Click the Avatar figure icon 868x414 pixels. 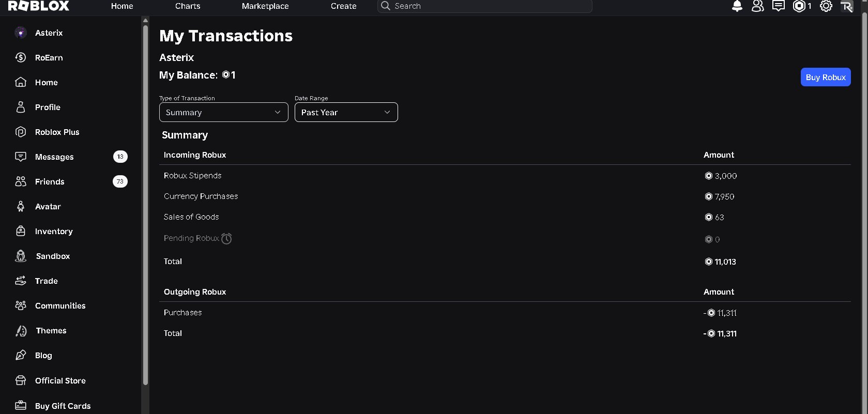[x=21, y=206]
